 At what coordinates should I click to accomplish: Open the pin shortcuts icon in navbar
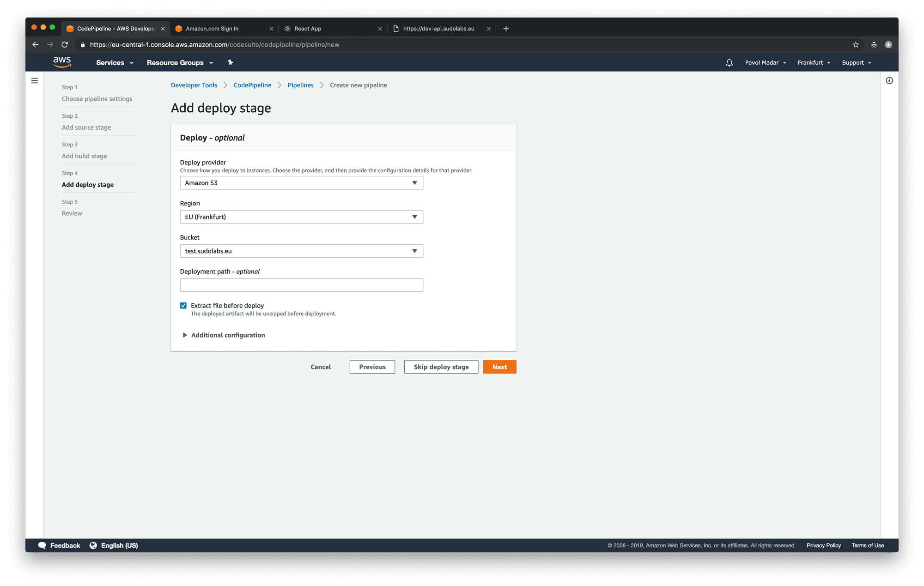(x=230, y=62)
